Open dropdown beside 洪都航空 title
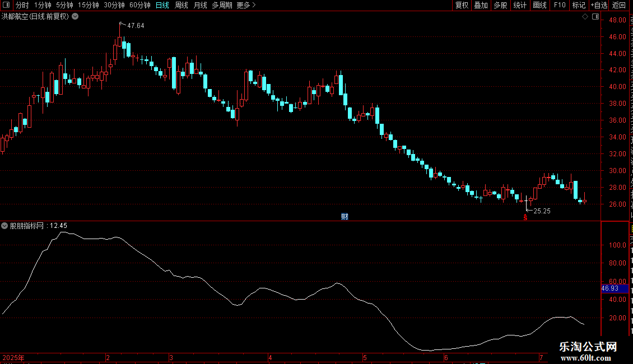 pyautogui.click(x=75, y=16)
